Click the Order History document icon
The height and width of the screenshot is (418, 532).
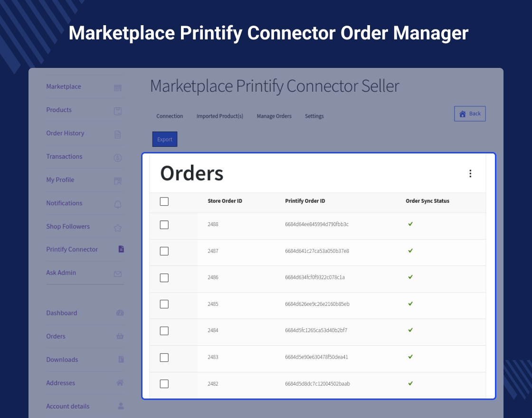coord(118,134)
